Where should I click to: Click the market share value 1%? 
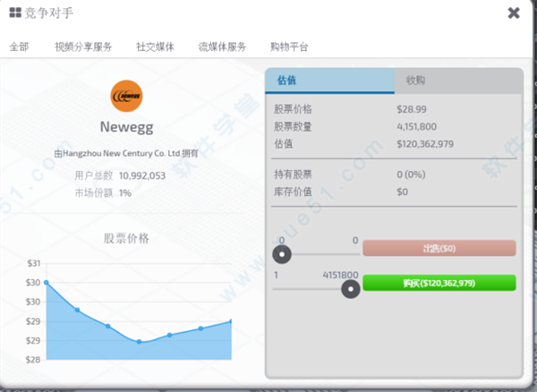pyautogui.click(x=125, y=193)
